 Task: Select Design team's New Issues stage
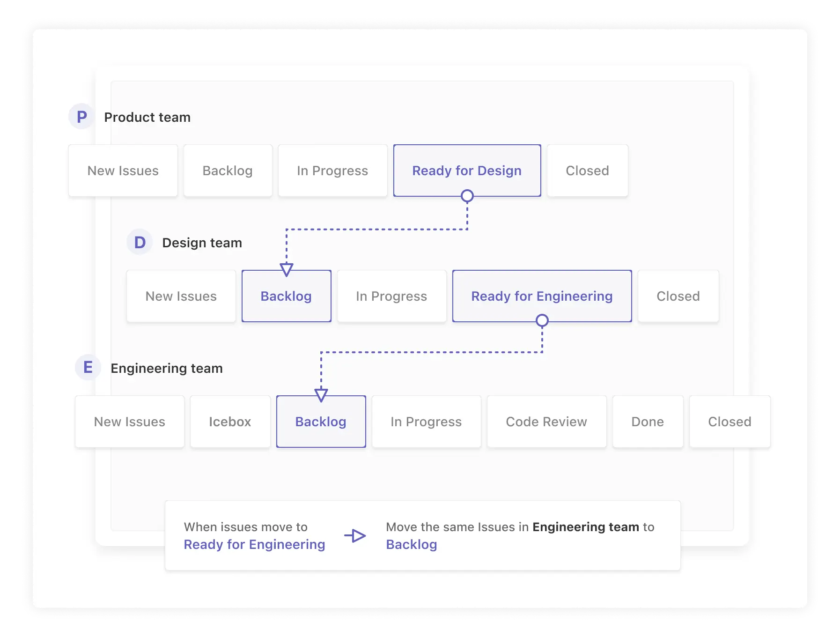[x=181, y=296]
